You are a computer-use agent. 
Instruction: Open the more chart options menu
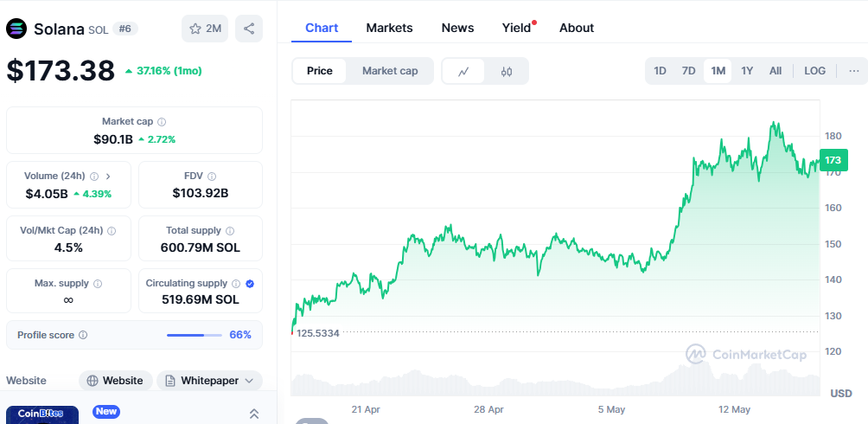tap(854, 71)
